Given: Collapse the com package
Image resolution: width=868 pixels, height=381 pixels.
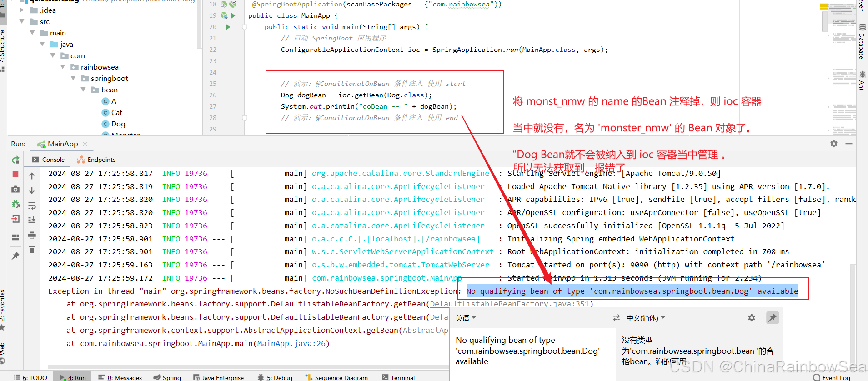Looking at the screenshot, I should pos(52,55).
